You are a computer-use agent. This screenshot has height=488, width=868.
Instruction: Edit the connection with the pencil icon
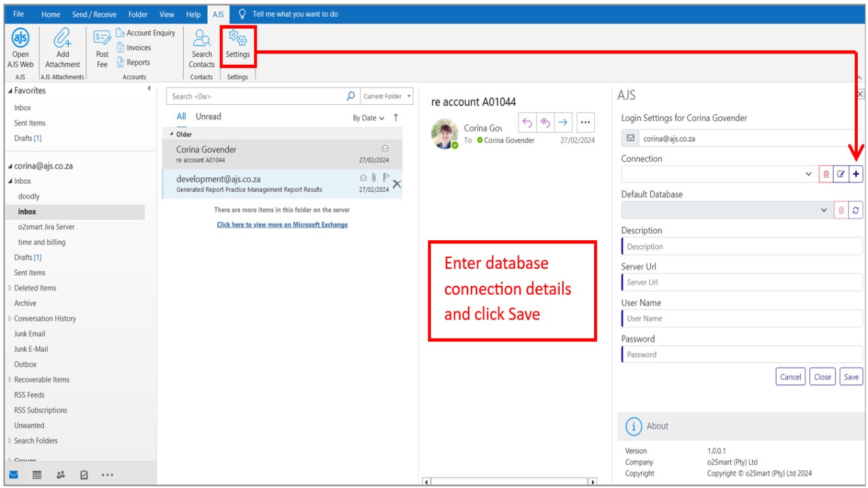tap(841, 174)
